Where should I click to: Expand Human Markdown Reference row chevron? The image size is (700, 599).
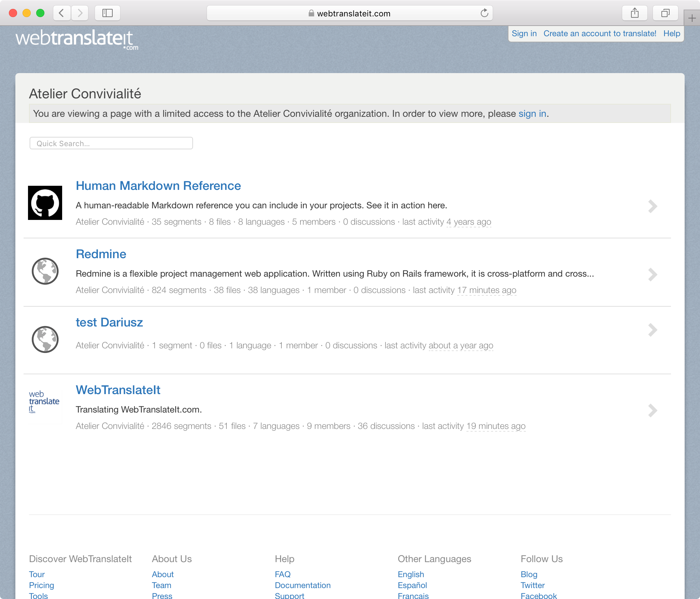coord(652,206)
